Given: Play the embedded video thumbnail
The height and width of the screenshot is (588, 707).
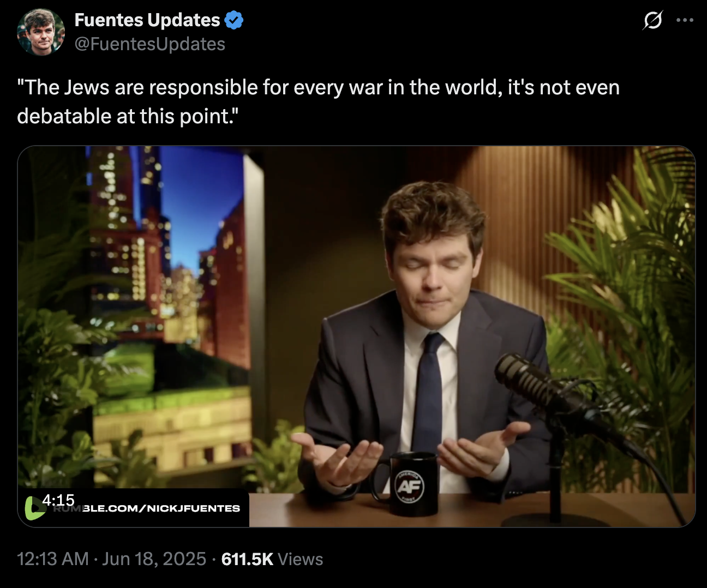Looking at the screenshot, I should (x=356, y=337).
